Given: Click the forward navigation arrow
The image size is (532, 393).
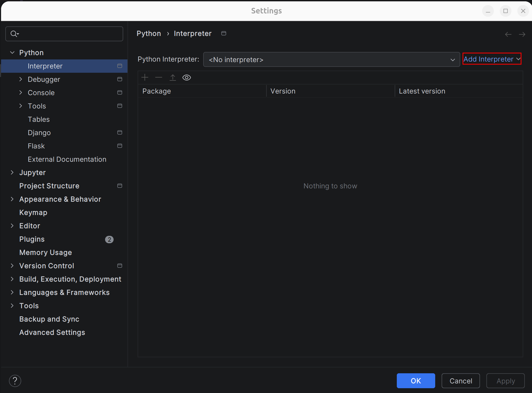Looking at the screenshot, I should pyautogui.click(x=522, y=34).
